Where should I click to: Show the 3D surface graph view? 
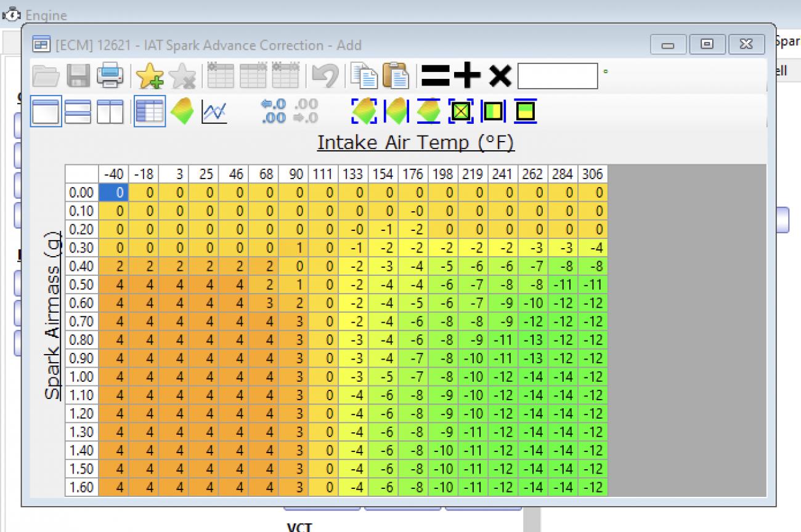pos(182,111)
